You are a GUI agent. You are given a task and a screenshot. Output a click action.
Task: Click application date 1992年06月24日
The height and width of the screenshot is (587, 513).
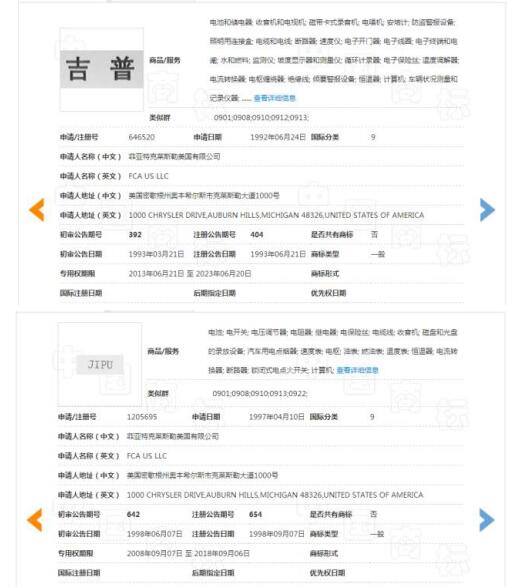point(278,137)
